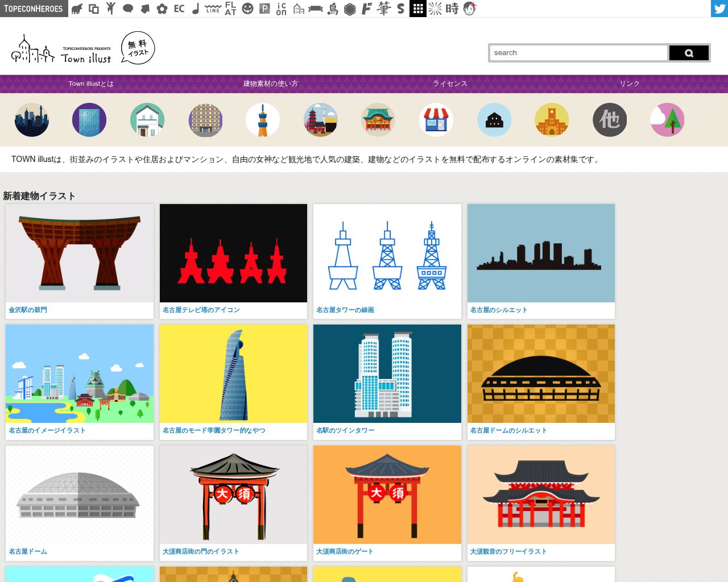Select the pagoda sightseeing category icon
Viewport: 728px width, 582px height.
(321, 120)
